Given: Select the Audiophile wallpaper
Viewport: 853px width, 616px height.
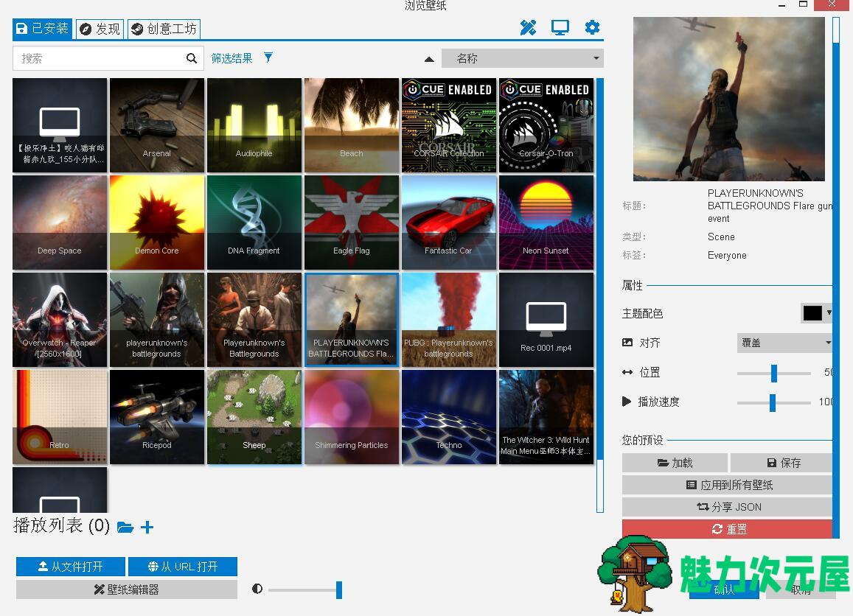Looking at the screenshot, I should point(254,125).
